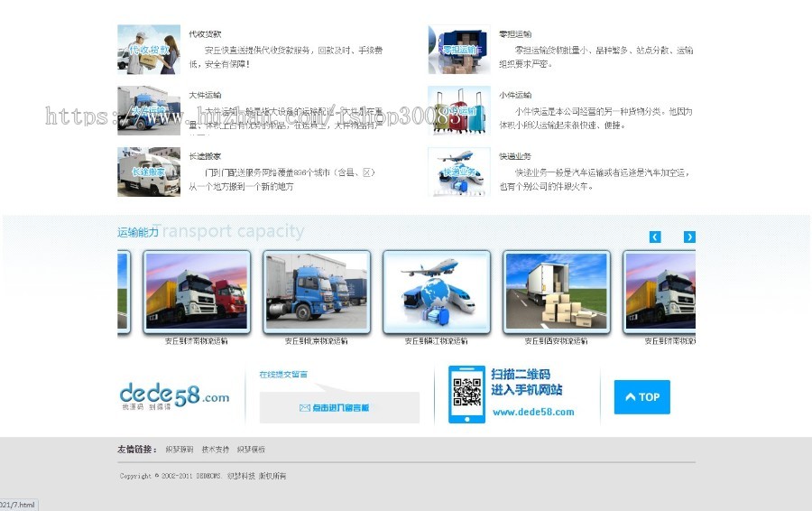Open the 快递业务 service image
Viewport: 812px width, 511px height.
pos(459,172)
